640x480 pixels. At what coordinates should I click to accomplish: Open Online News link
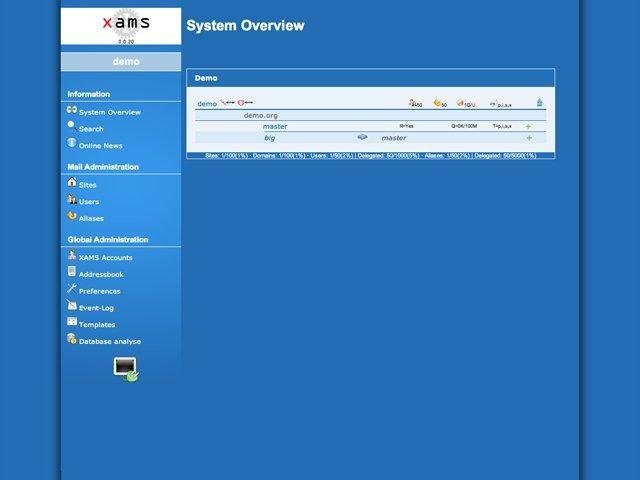(x=101, y=146)
